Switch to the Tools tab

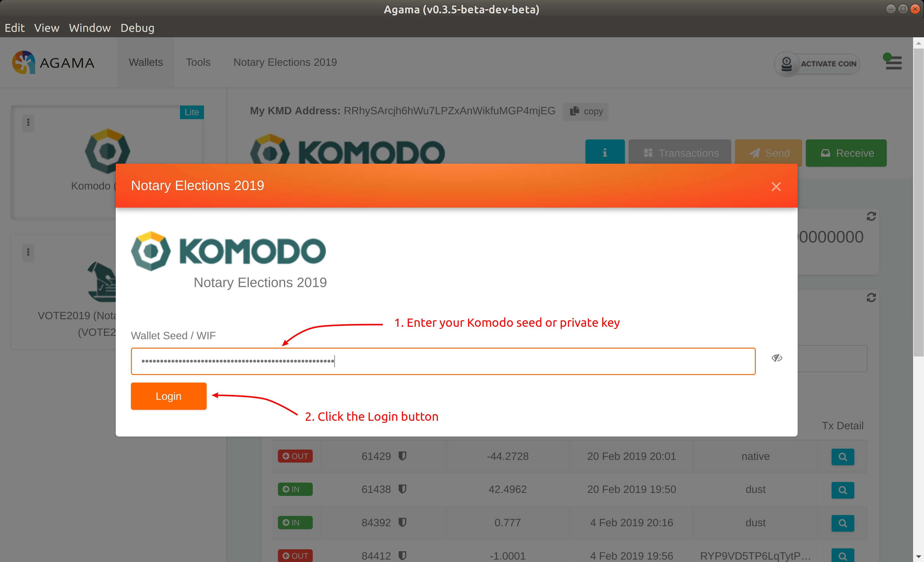click(198, 62)
